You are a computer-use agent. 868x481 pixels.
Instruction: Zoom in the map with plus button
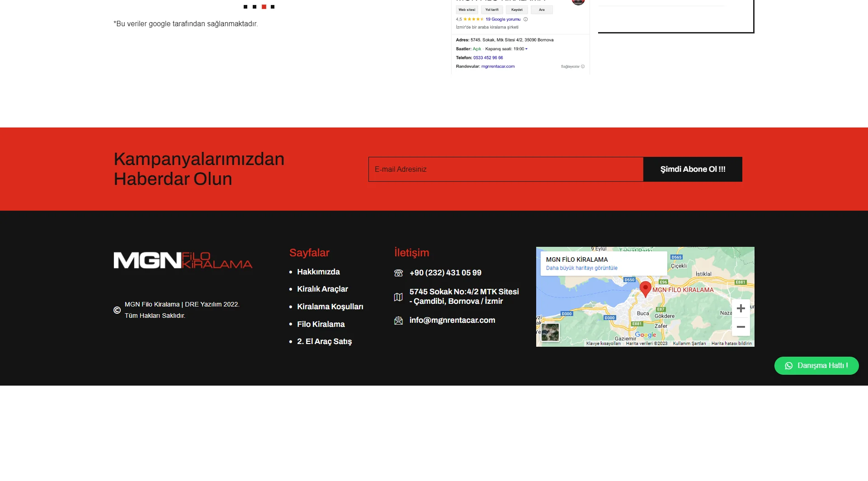point(741,308)
